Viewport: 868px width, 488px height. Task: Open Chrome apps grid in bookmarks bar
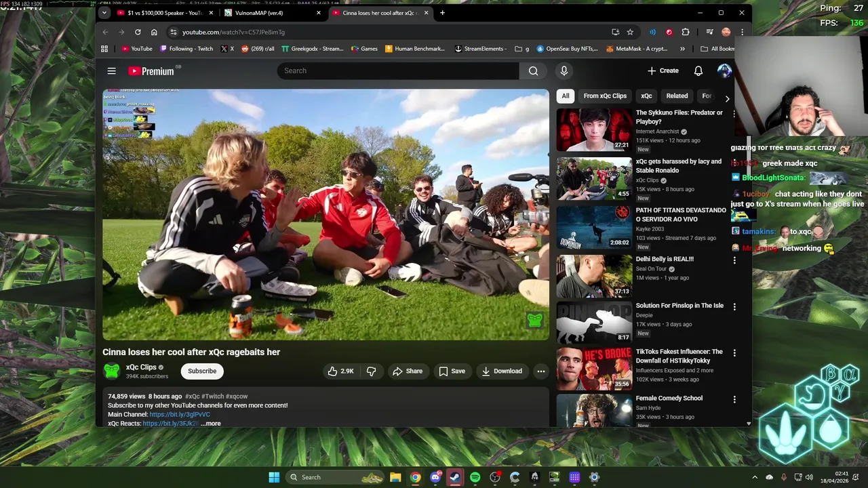pos(104,49)
